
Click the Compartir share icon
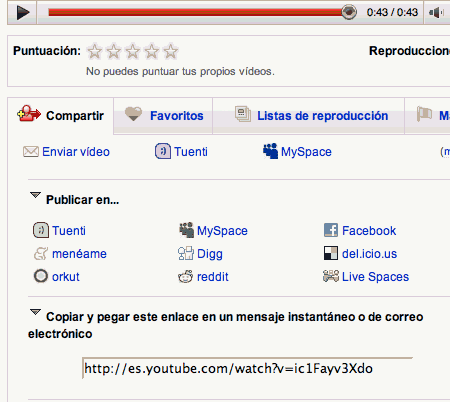(x=29, y=114)
